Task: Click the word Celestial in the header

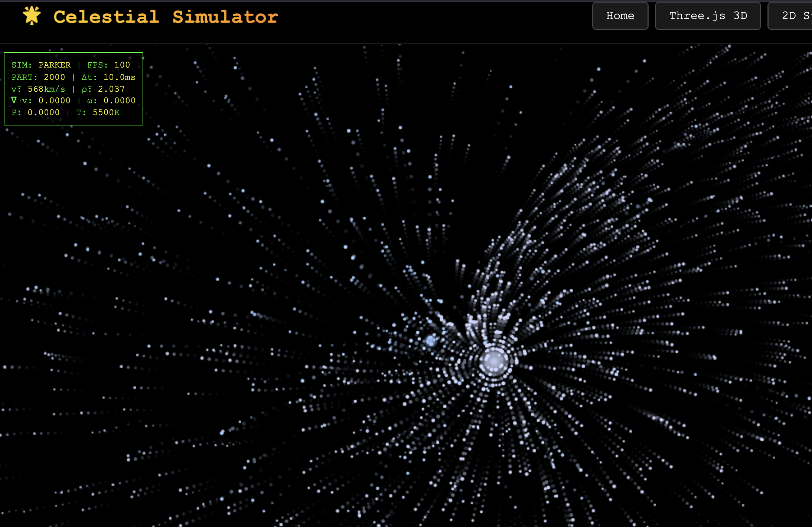Action: 106,17
